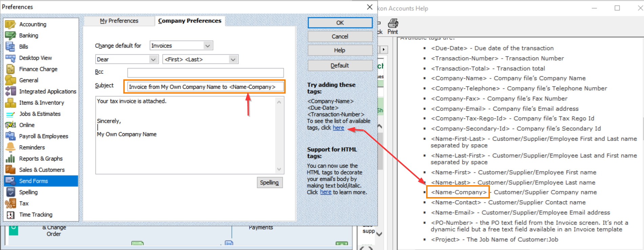644x250 pixels.
Task: Click 'here' link for available tags list
Action: tap(338, 128)
